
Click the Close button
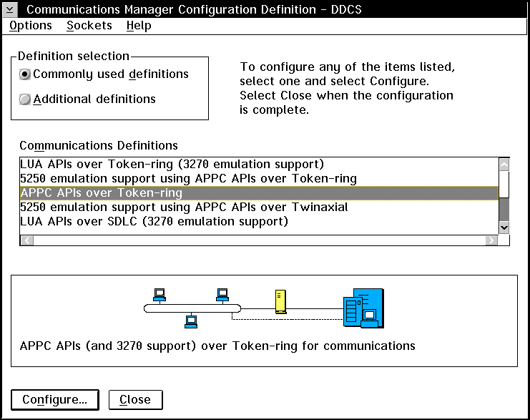pos(135,400)
